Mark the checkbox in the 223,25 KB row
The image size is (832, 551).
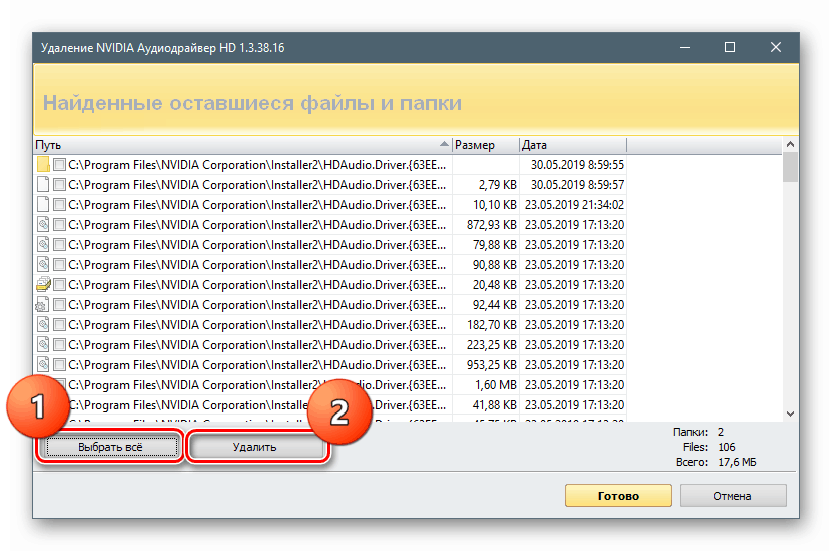[59, 345]
